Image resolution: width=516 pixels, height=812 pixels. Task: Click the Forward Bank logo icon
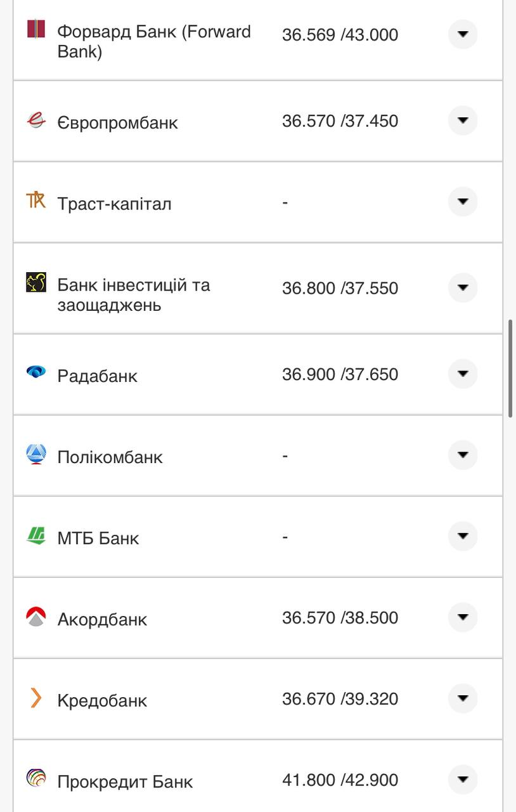(x=36, y=29)
